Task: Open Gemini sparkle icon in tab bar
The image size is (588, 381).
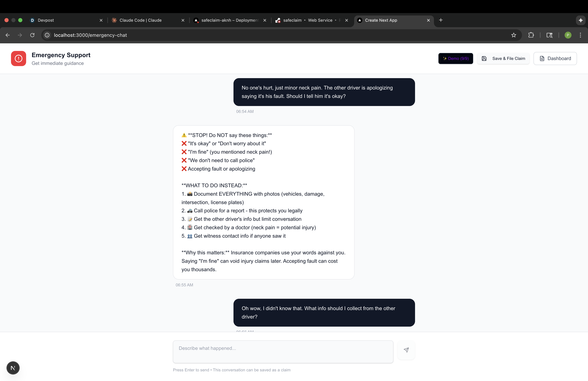Action: tap(581, 20)
